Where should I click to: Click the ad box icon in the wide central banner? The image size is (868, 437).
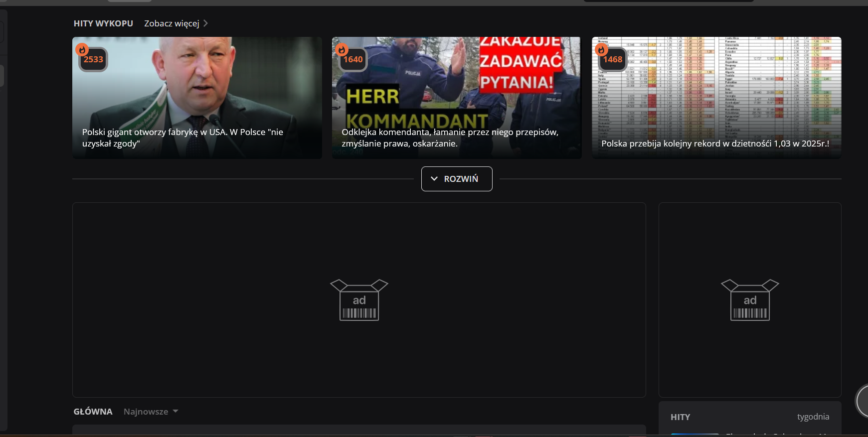click(x=359, y=300)
